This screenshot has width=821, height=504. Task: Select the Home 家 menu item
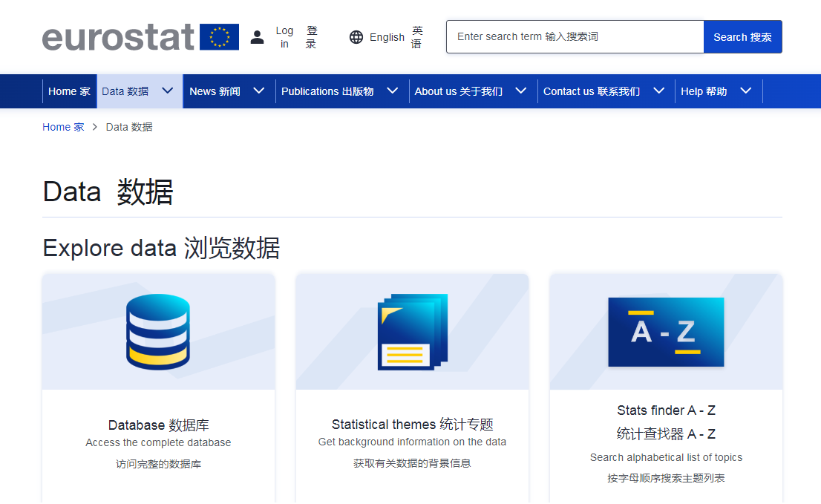(x=69, y=91)
